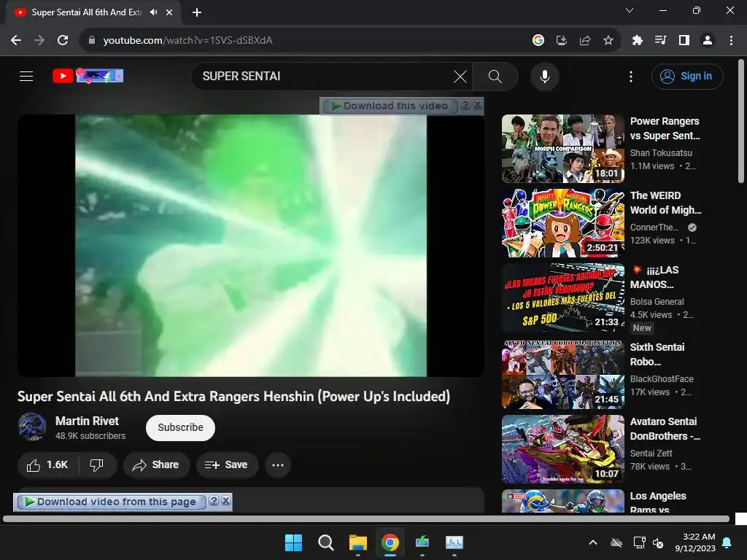Open help on Download video from this page bar
The width and height of the screenshot is (747, 560).
[214, 501]
